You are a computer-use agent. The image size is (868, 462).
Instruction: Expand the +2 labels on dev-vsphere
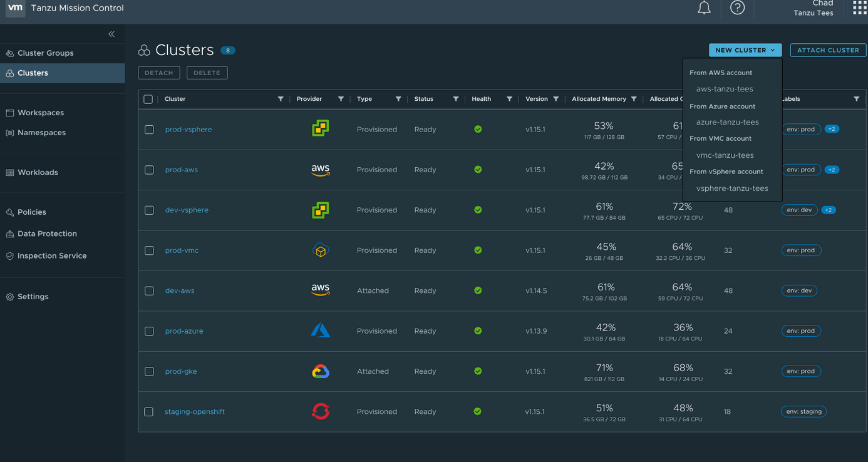(828, 210)
